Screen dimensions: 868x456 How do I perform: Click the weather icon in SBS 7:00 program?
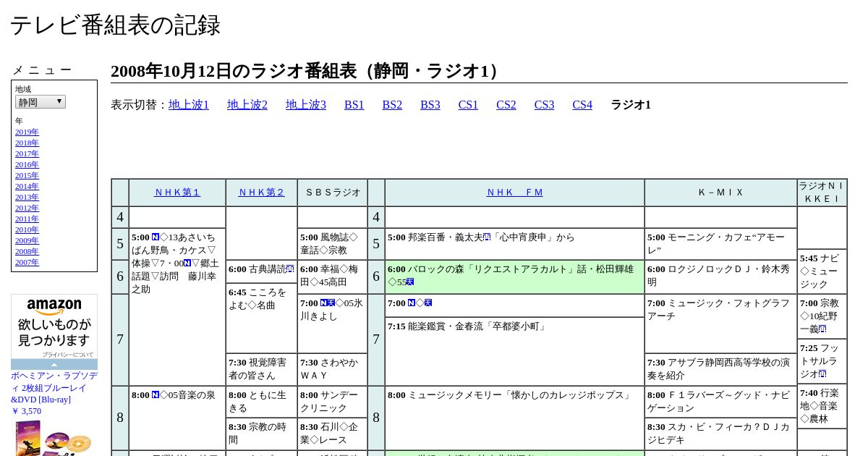click(x=331, y=303)
